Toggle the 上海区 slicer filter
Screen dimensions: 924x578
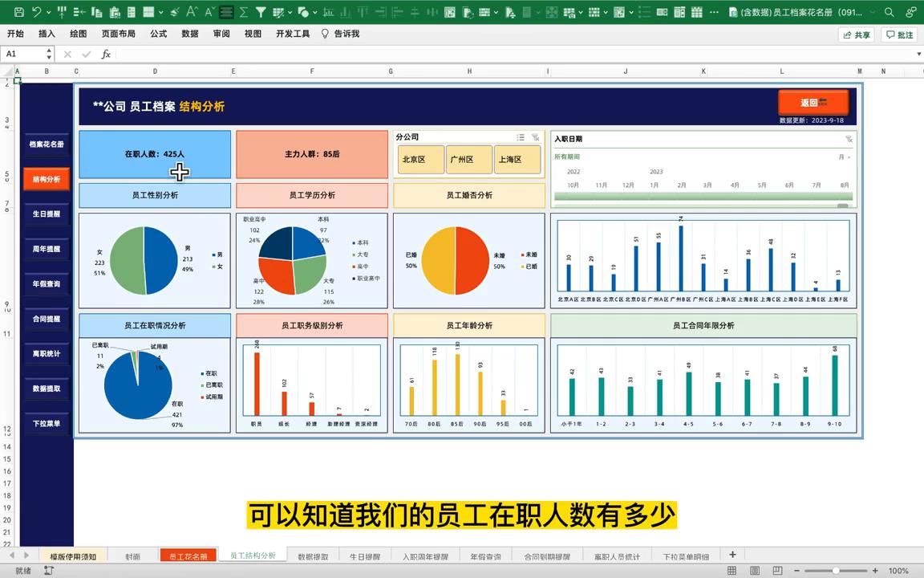517,159
